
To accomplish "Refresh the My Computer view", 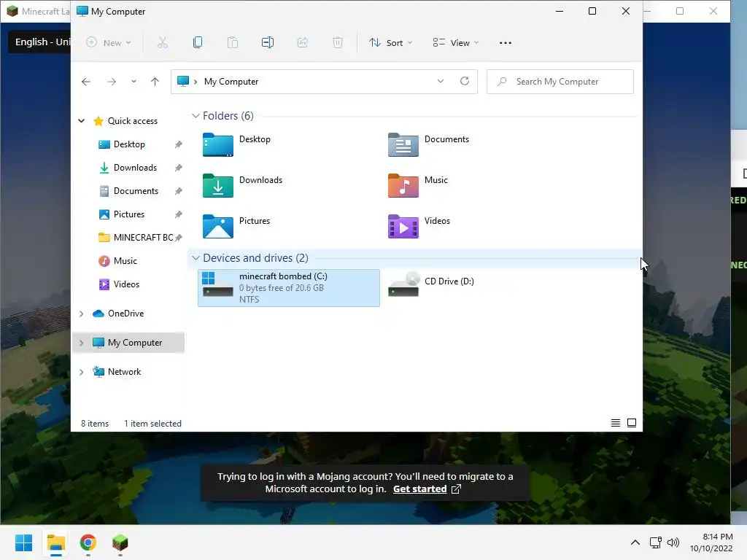I will (465, 82).
